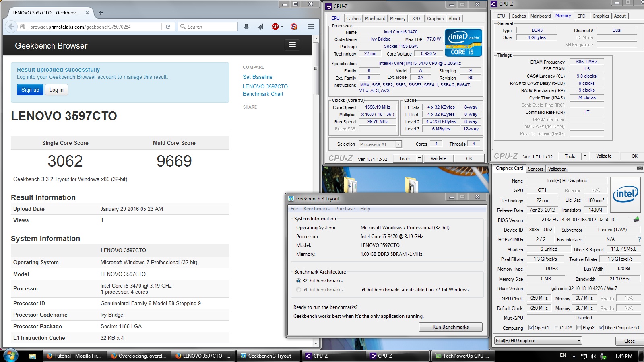
Task: Open Mainboard tab in CPU-Z processor window
Action: (x=375, y=19)
